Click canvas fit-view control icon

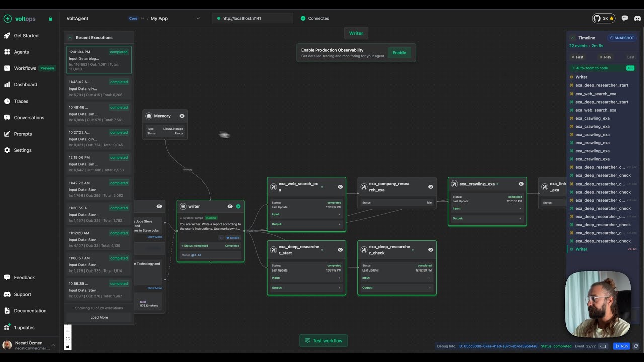68,339
